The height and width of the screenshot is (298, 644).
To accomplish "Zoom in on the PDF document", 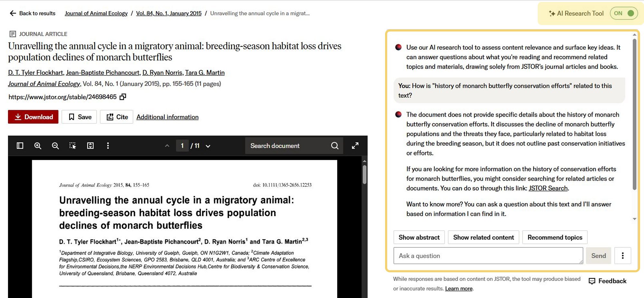I will pos(38,146).
